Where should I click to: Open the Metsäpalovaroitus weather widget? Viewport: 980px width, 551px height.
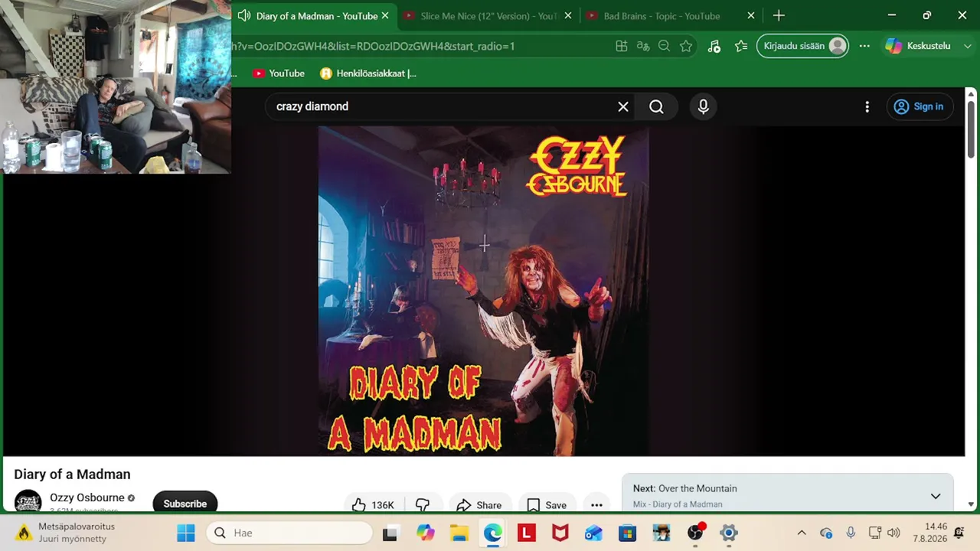(x=66, y=533)
